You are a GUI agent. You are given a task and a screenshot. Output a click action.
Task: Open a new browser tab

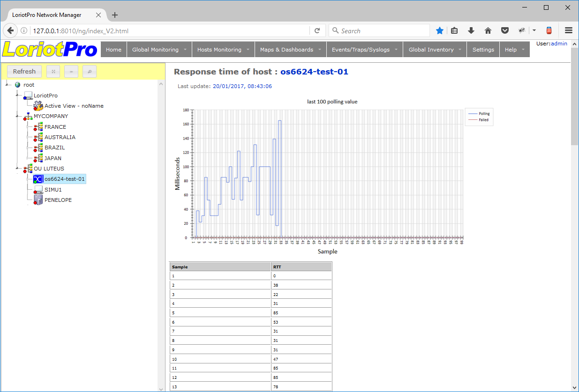coord(115,15)
